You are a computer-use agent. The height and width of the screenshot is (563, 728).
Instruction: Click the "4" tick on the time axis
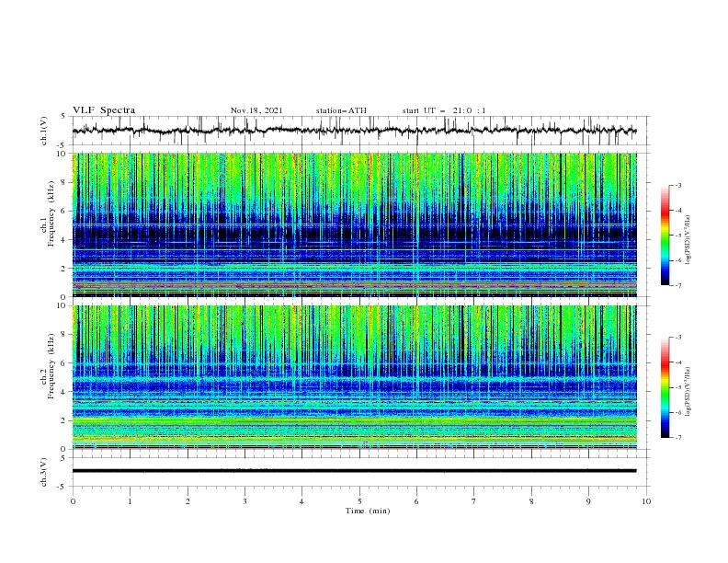(301, 501)
